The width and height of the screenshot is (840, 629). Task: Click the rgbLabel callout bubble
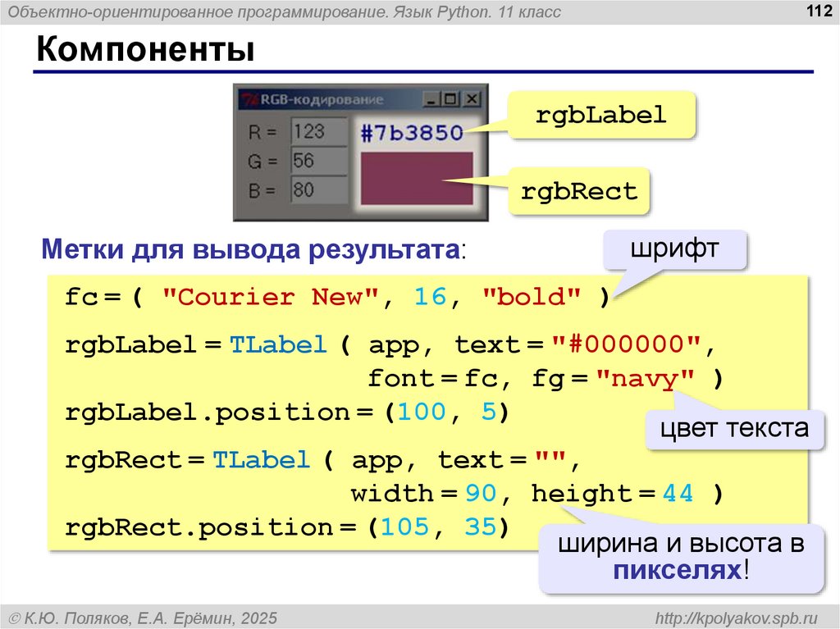pyautogui.click(x=601, y=116)
